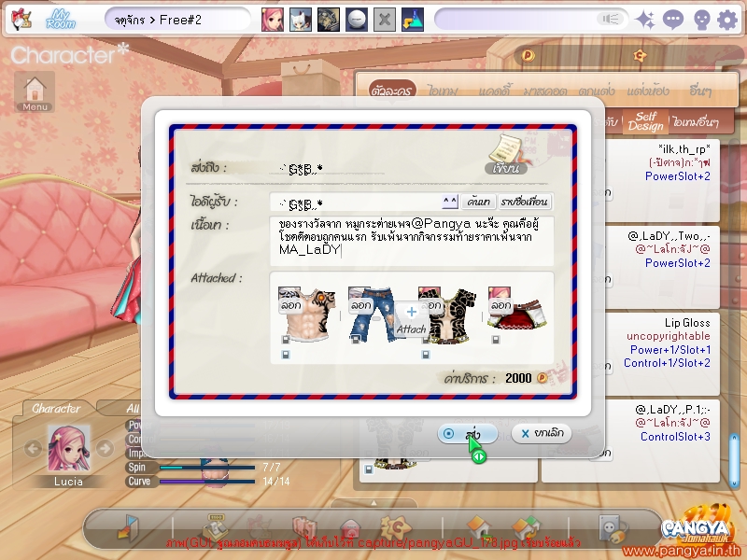The width and height of the screenshot is (747, 560).
Task: Open the chat bubble icon
Action: (672, 20)
